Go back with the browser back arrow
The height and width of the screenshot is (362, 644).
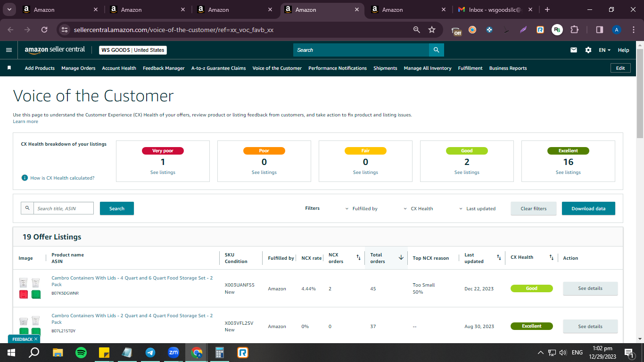coord(10,30)
